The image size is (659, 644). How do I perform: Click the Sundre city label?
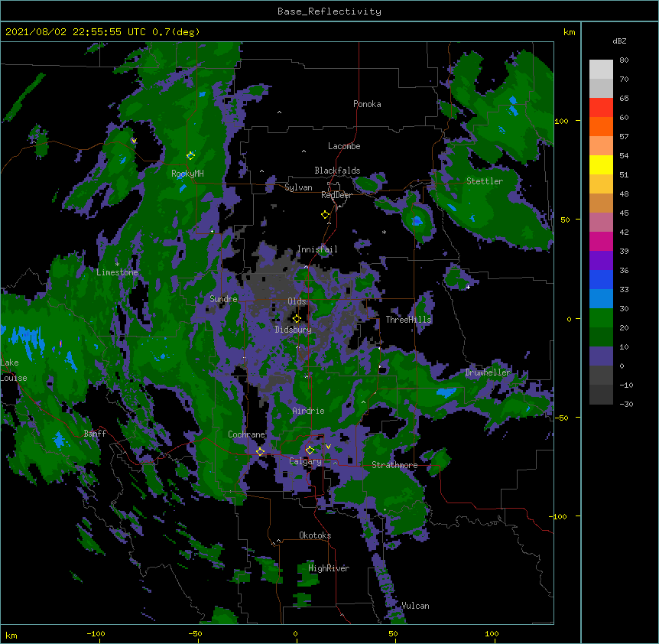point(223,299)
